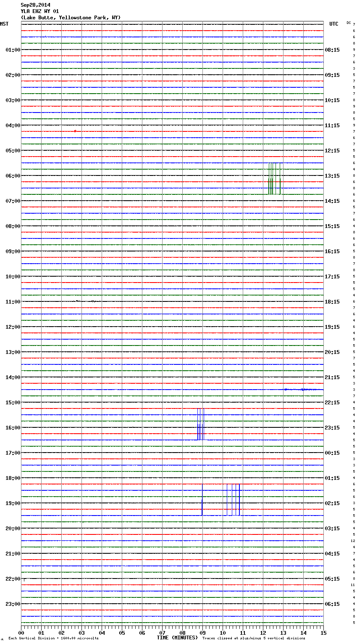
Task: Select the 22:00 MST row label
Action: click(x=13, y=579)
